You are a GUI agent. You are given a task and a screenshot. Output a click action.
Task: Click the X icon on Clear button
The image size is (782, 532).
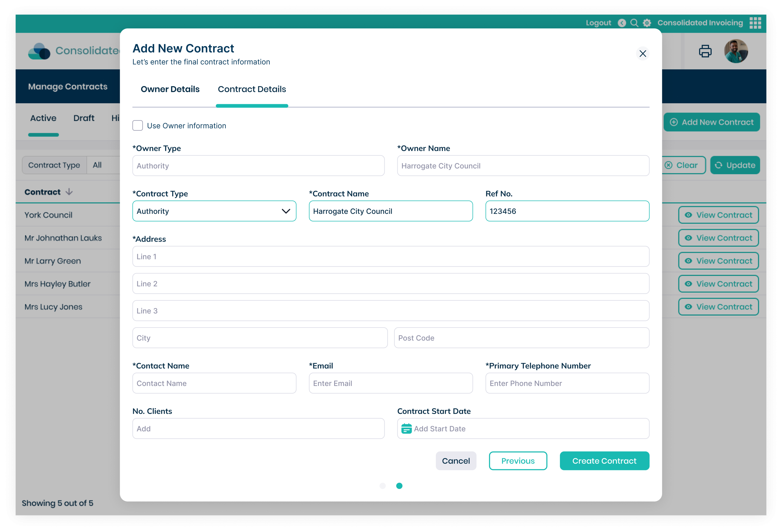tap(669, 165)
